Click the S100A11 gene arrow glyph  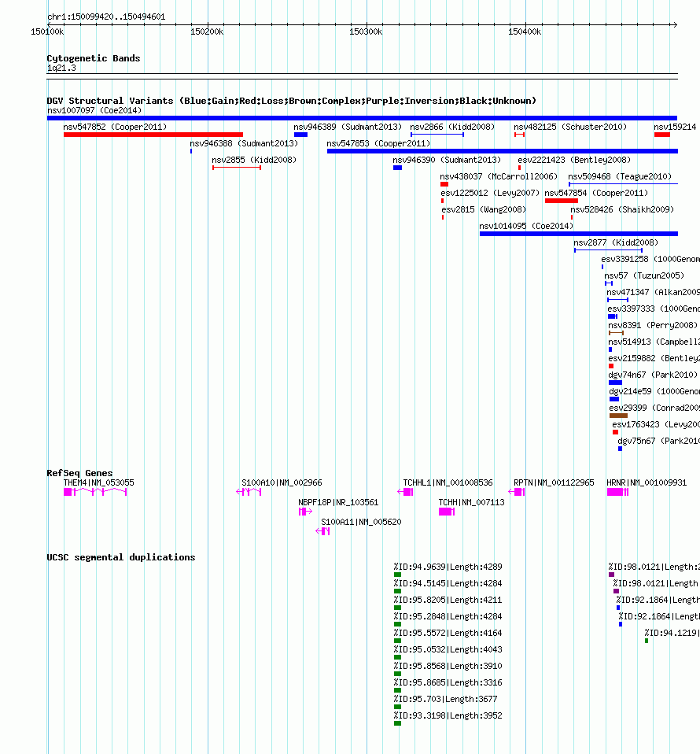(x=322, y=531)
